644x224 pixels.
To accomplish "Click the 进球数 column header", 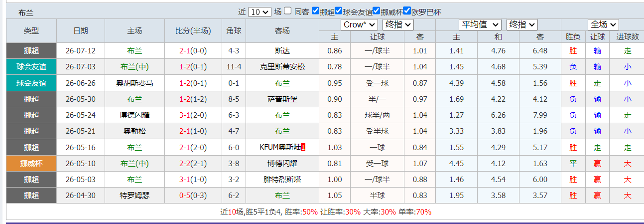I will pyautogui.click(x=628, y=37).
